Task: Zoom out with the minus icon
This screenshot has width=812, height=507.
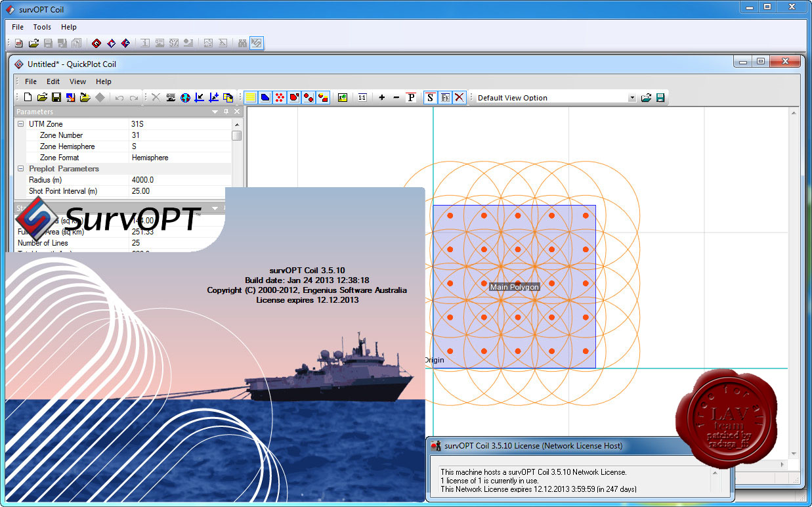Action: pos(396,98)
